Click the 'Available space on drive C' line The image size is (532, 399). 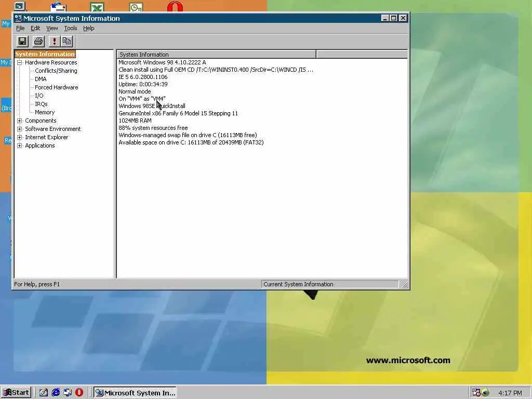click(191, 142)
